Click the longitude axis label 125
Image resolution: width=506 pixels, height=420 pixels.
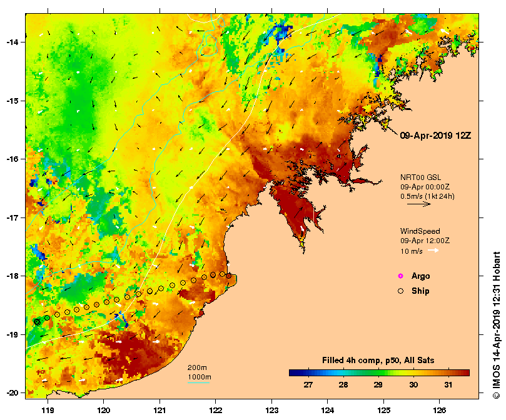point(383,411)
